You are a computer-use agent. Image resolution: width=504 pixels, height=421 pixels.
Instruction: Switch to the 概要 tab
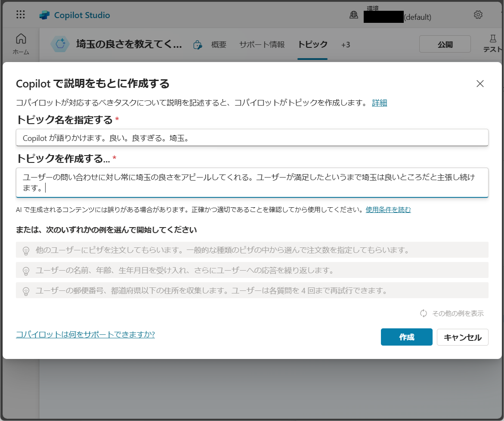219,45
